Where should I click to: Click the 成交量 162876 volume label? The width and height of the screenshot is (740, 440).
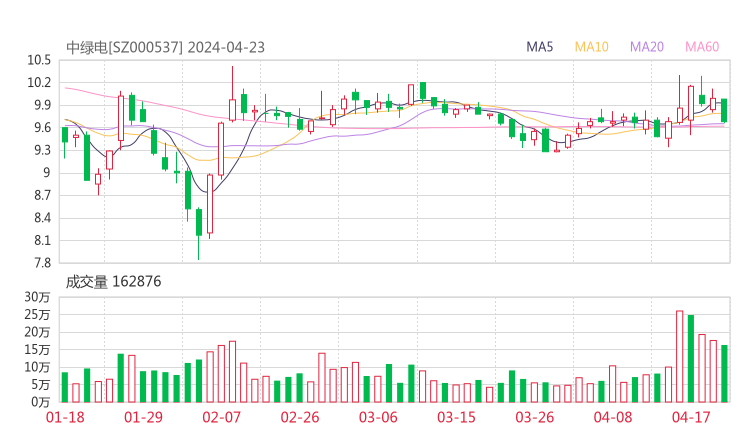[x=113, y=282]
